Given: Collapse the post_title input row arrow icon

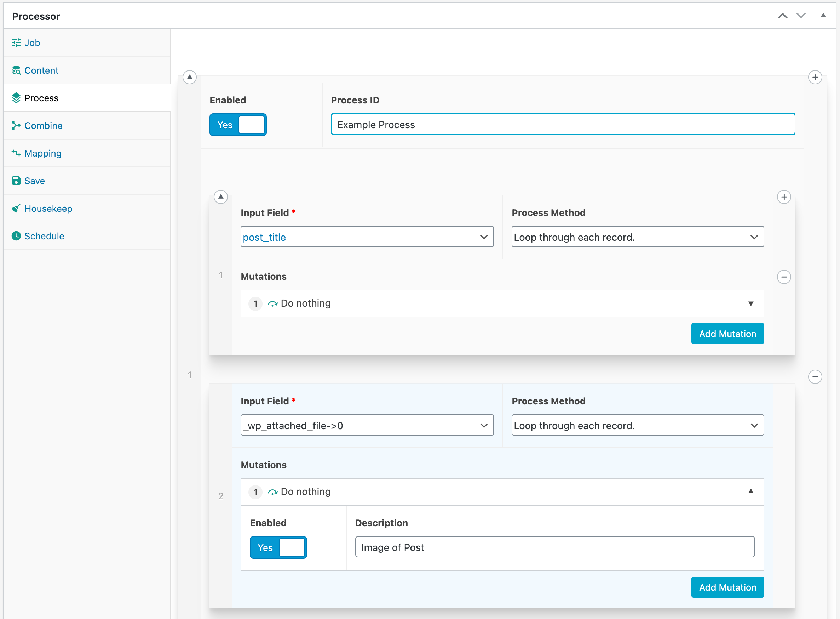Looking at the screenshot, I should (x=221, y=197).
